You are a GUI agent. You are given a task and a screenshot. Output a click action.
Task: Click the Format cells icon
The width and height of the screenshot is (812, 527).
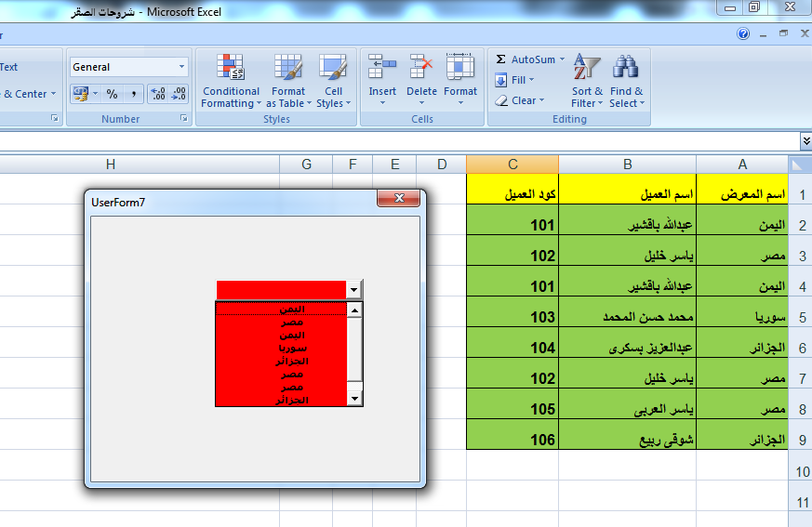[x=459, y=67]
